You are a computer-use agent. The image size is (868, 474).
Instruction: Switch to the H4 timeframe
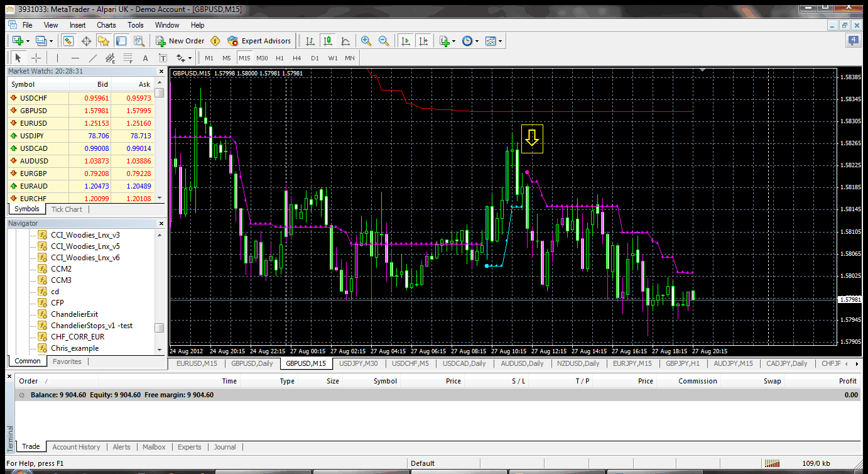[297, 58]
